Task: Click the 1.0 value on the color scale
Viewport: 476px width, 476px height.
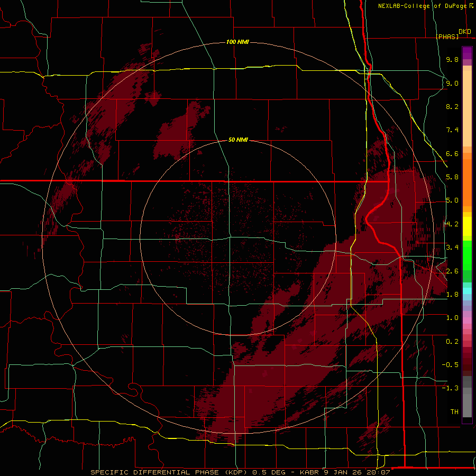Action: (x=452, y=318)
